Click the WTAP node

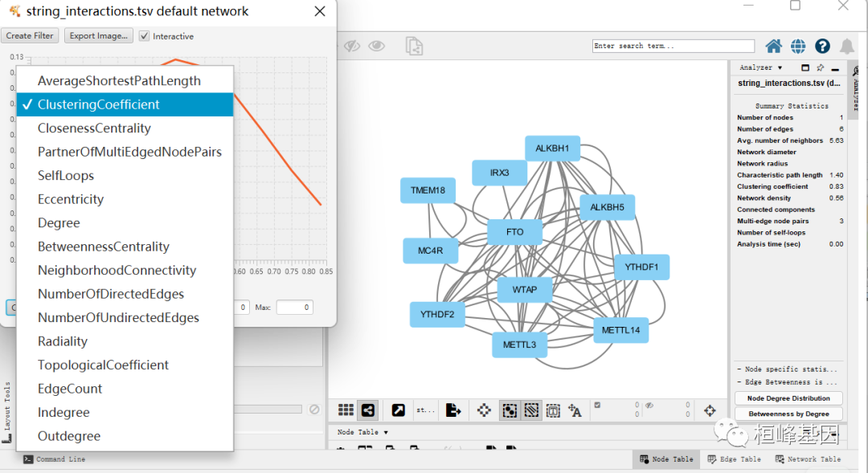pos(524,290)
